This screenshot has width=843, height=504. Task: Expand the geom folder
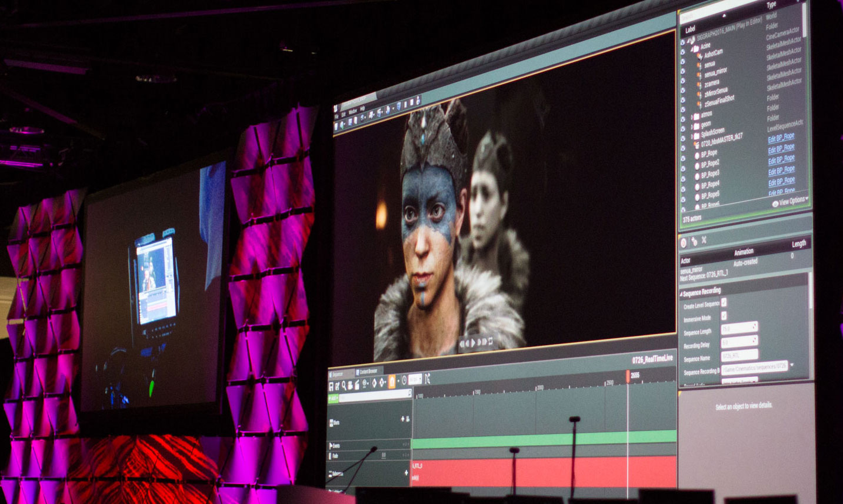tap(692, 126)
